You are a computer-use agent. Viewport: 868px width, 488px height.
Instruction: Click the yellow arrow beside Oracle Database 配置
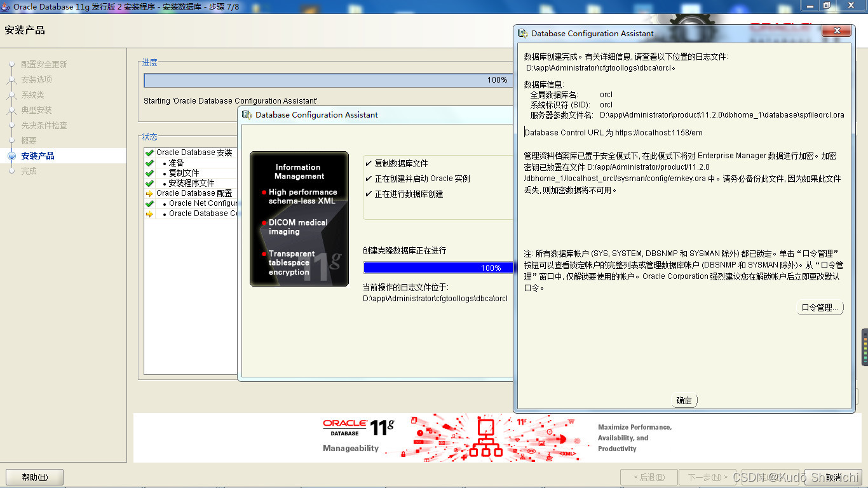click(149, 193)
